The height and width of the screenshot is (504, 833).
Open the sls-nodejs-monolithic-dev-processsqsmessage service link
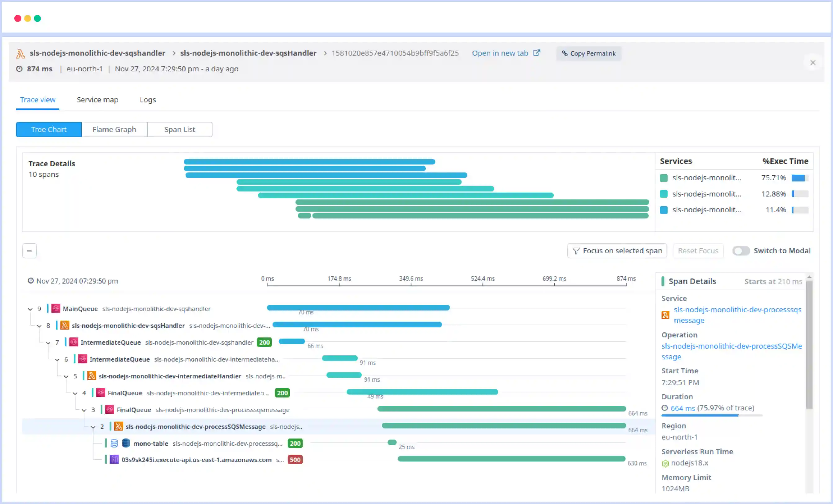(x=737, y=315)
